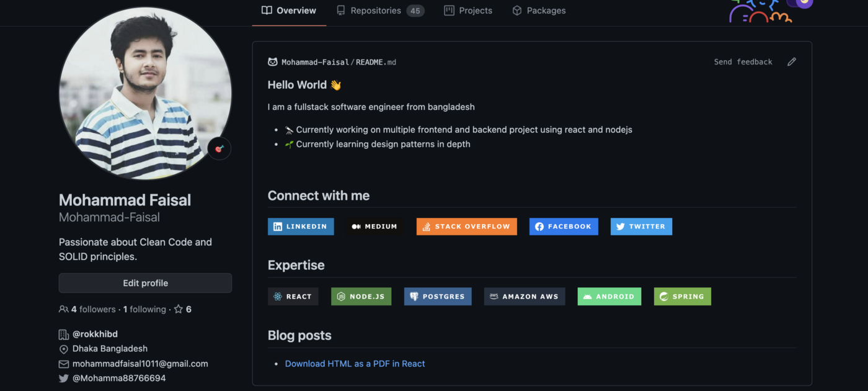Click the Postgres expertise badge
Viewport: 868px width, 391px height.
pyautogui.click(x=438, y=297)
